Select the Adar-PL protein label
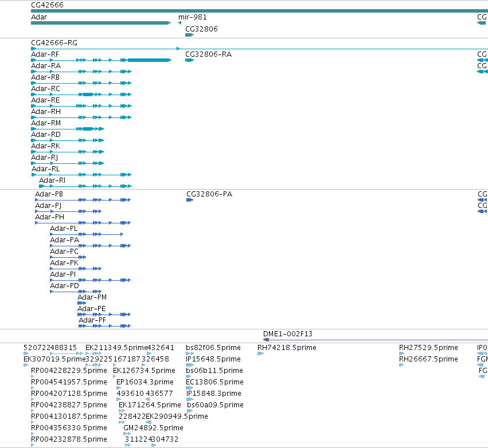Image resolution: width=488 pixels, height=448 pixels. (x=64, y=229)
